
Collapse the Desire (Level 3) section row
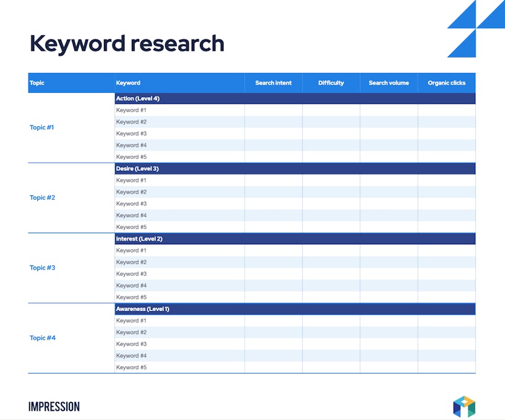coord(138,168)
